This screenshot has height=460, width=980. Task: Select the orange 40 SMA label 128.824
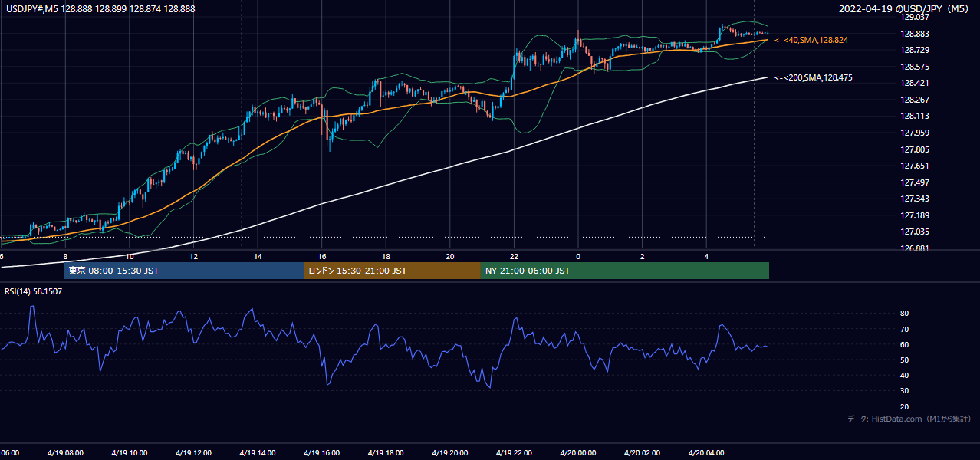[811, 40]
